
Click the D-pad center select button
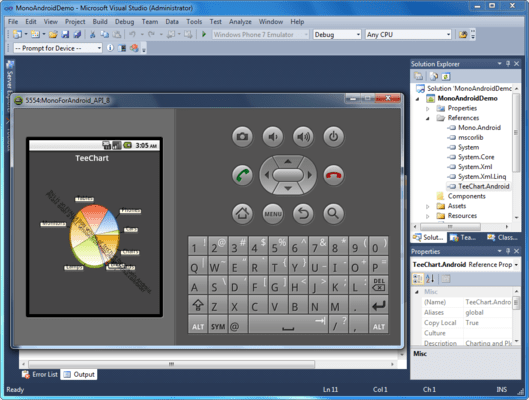(x=288, y=175)
